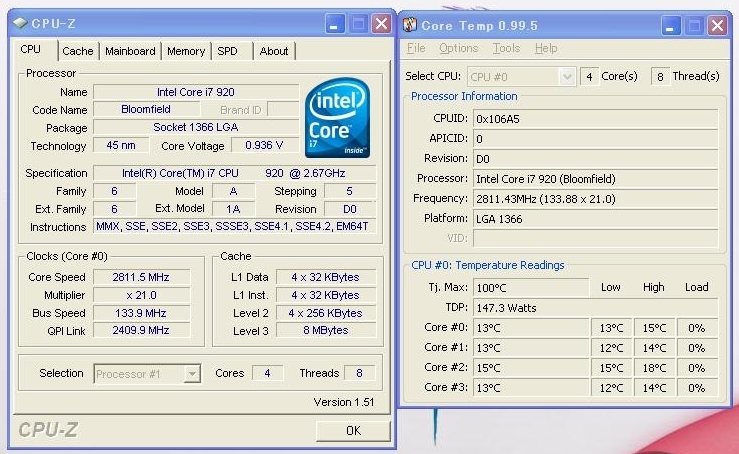
Task: Click Core #2 current temperature '15°C'
Action: click(x=531, y=368)
